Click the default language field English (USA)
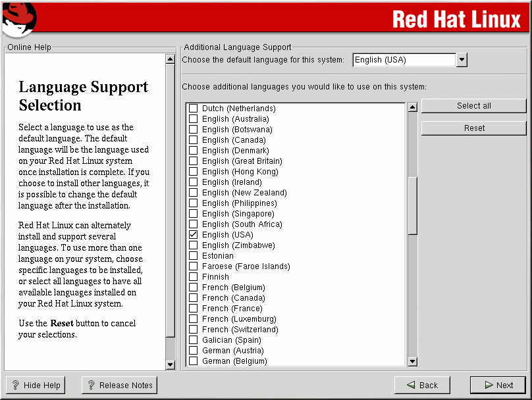Screen dimensions: 532x400 [404, 60]
